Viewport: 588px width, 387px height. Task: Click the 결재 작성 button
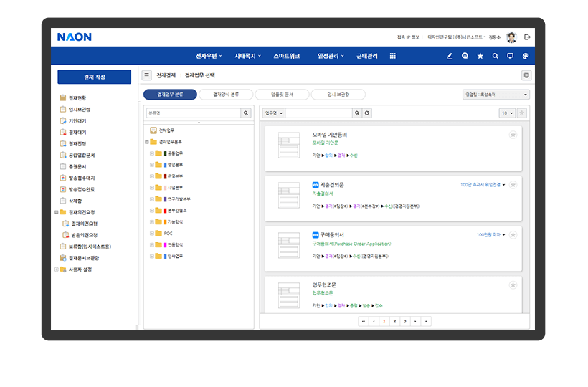point(95,77)
